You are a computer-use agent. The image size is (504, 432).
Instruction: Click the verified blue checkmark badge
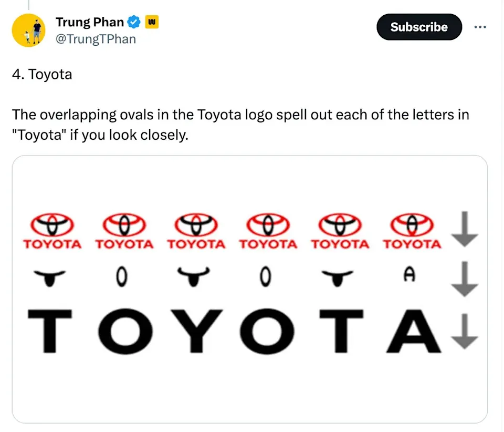(133, 22)
